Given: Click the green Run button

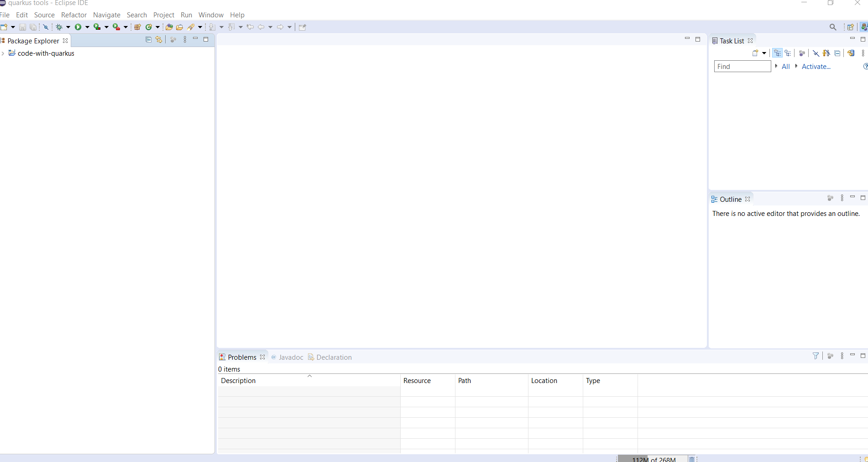Looking at the screenshot, I should pyautogui.click(x=78, y=27).
